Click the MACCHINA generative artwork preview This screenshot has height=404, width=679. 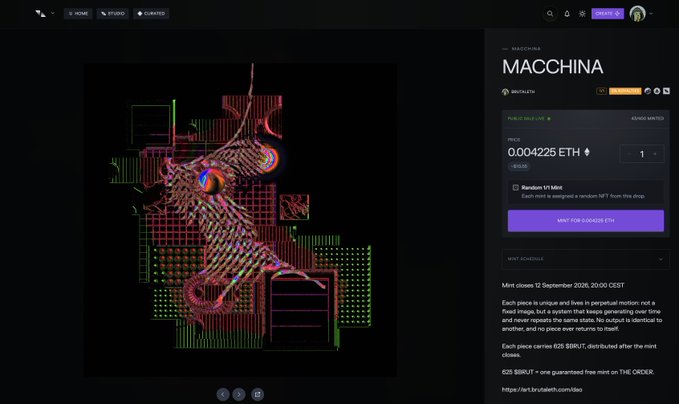click(240, 220)
